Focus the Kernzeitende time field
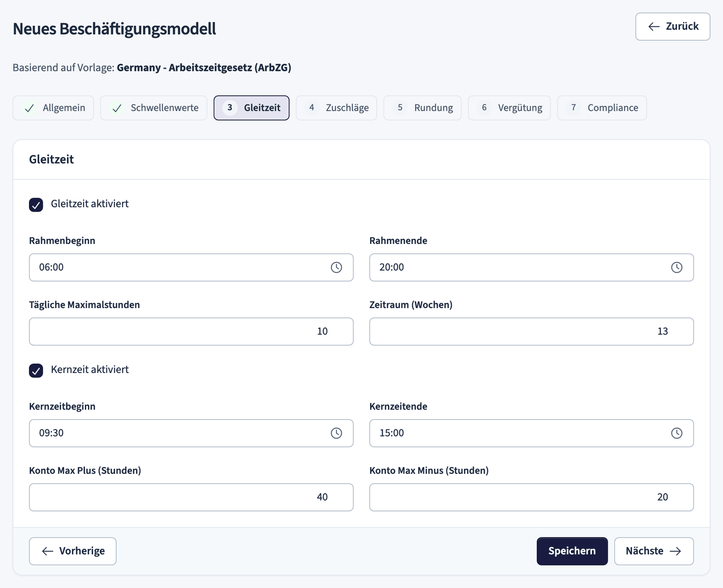723x588 pixels. coord(531,433)
